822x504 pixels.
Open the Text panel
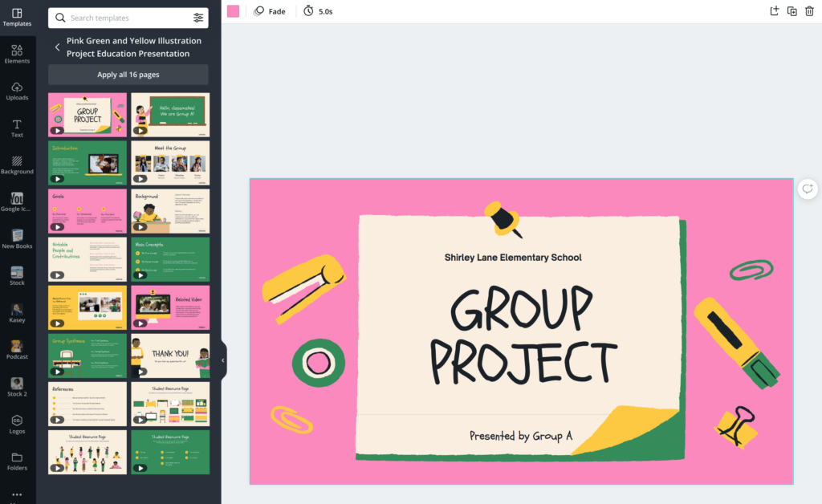coord(17,128)
